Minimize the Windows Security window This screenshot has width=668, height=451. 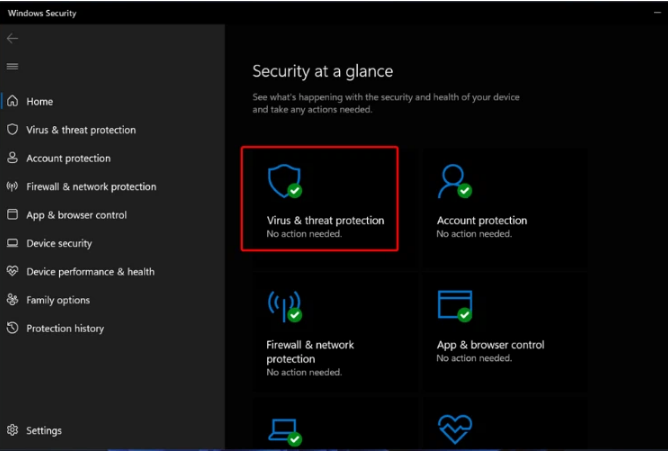click(x=657, y=13)
